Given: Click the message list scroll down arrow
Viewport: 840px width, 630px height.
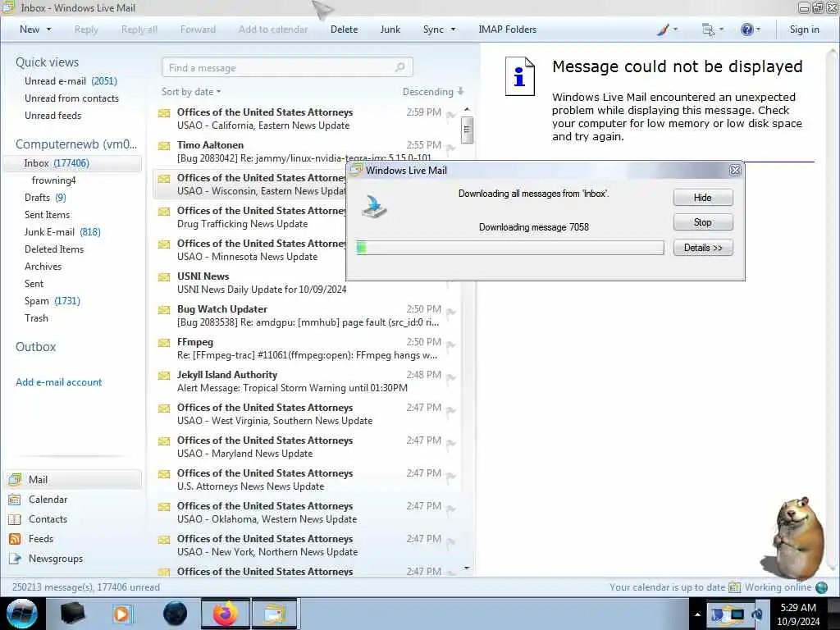Looking at the screenshot, I should 467,568.
